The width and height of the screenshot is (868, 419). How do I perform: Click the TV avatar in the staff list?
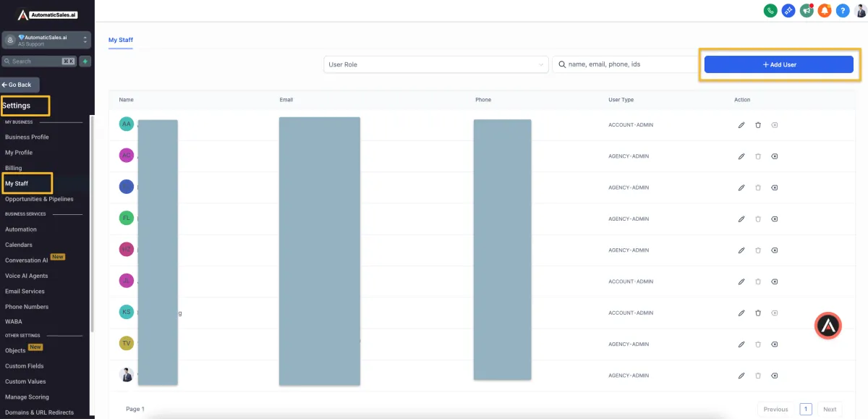[127, 343]
